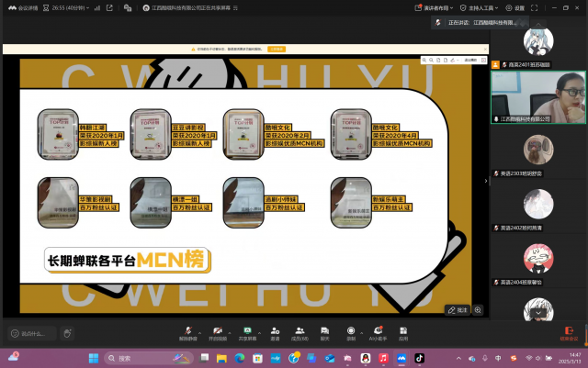Start recording the meeting
The width and height of the screenshot is (588, 368).
click(350, 331)
